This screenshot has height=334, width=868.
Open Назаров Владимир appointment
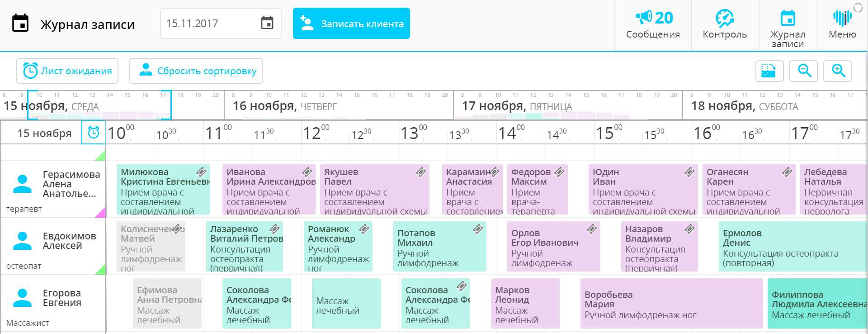coord(660,247)
